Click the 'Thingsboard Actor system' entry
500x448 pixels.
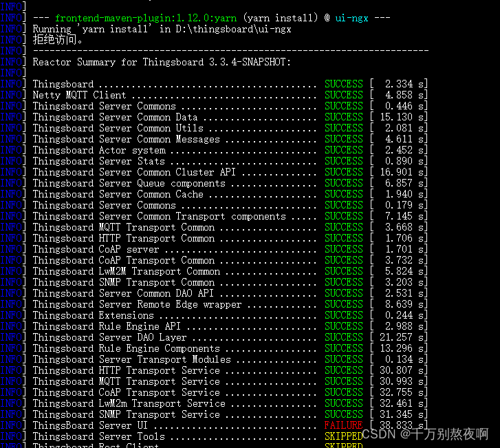pos(99,150)
